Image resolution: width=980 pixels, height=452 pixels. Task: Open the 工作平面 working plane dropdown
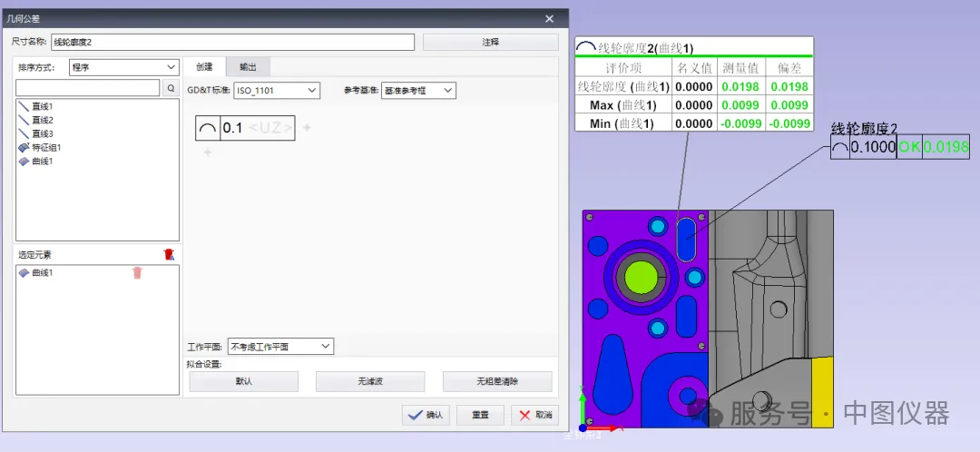[x=280, y=346]
